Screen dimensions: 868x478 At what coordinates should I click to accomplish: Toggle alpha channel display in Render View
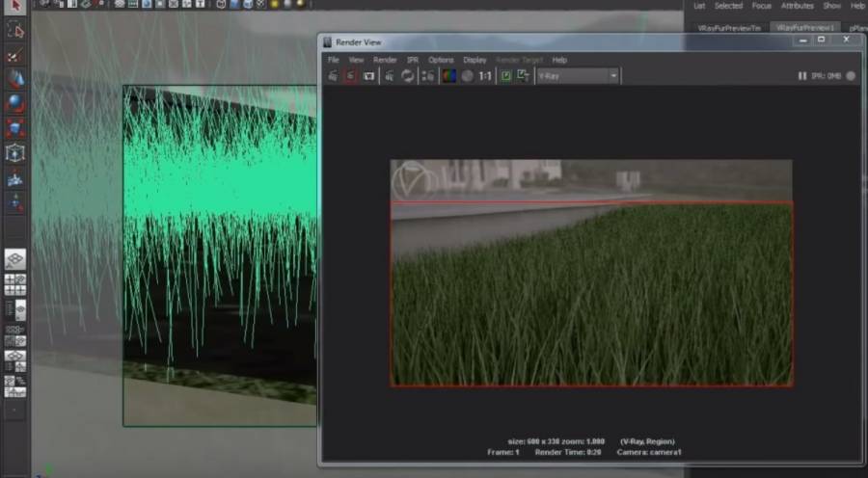[468, 76]
